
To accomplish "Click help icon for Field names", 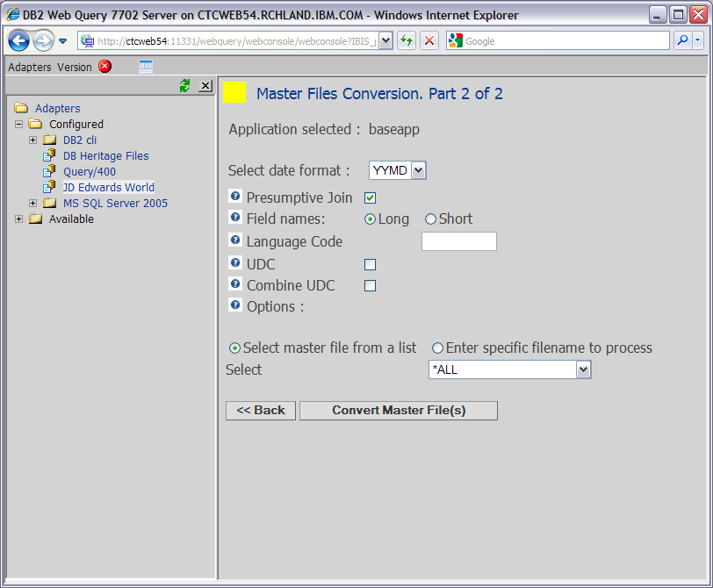I will pyautogui.click(x=235, y=217).
